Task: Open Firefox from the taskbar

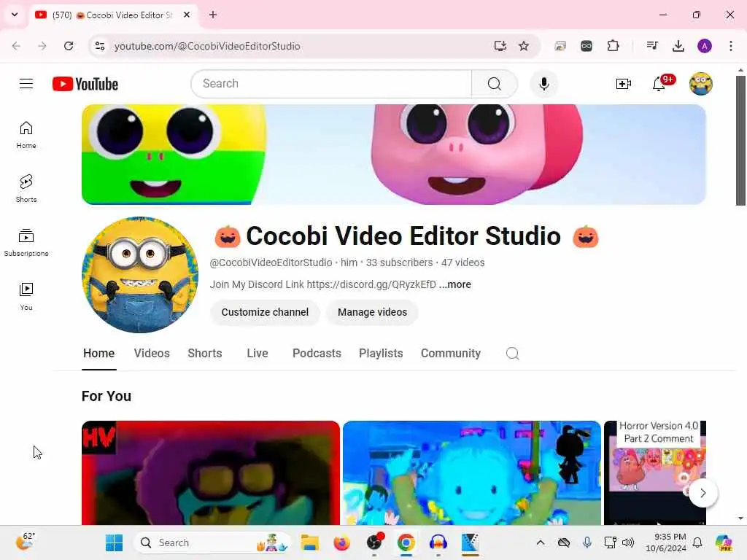Action: coord(341,542)
